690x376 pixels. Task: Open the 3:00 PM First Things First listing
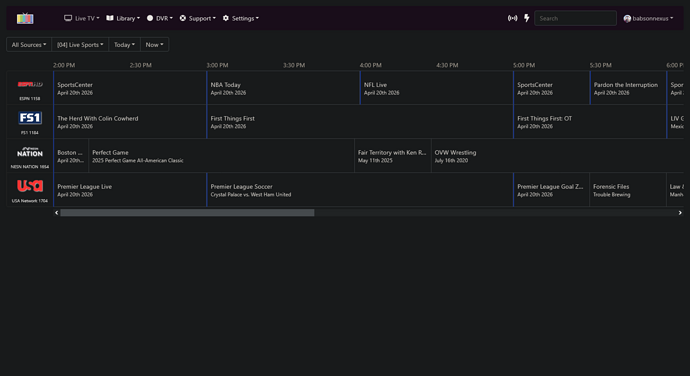(x=360, y=122)
